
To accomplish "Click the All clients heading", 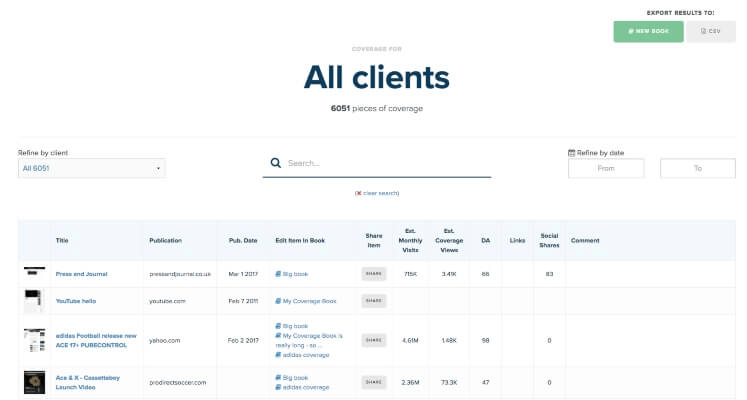I will point(377,77).
